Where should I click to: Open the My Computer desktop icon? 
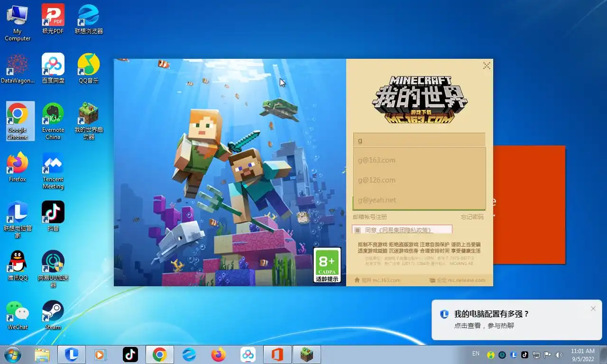[x=18, y=22]
